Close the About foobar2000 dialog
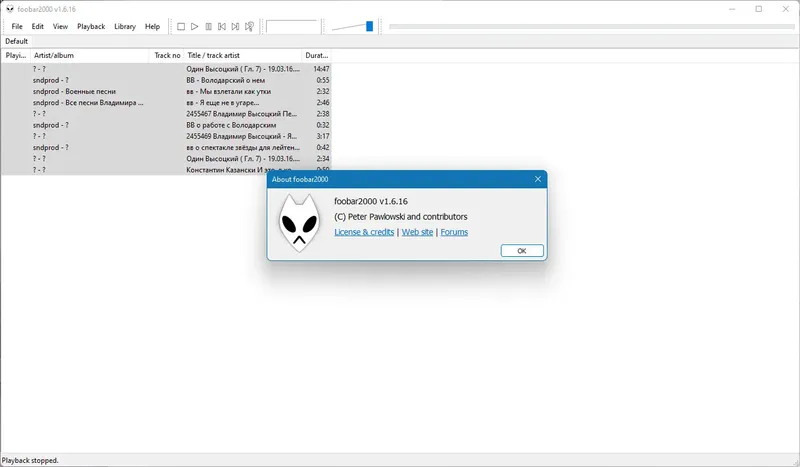 click(x=538, y=179)
